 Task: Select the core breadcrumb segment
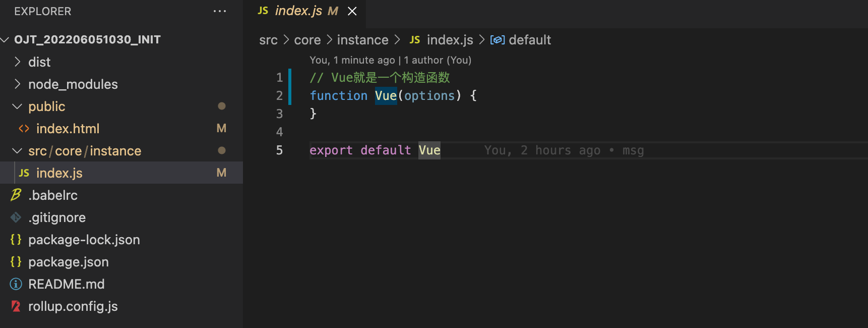coord(307,40)
